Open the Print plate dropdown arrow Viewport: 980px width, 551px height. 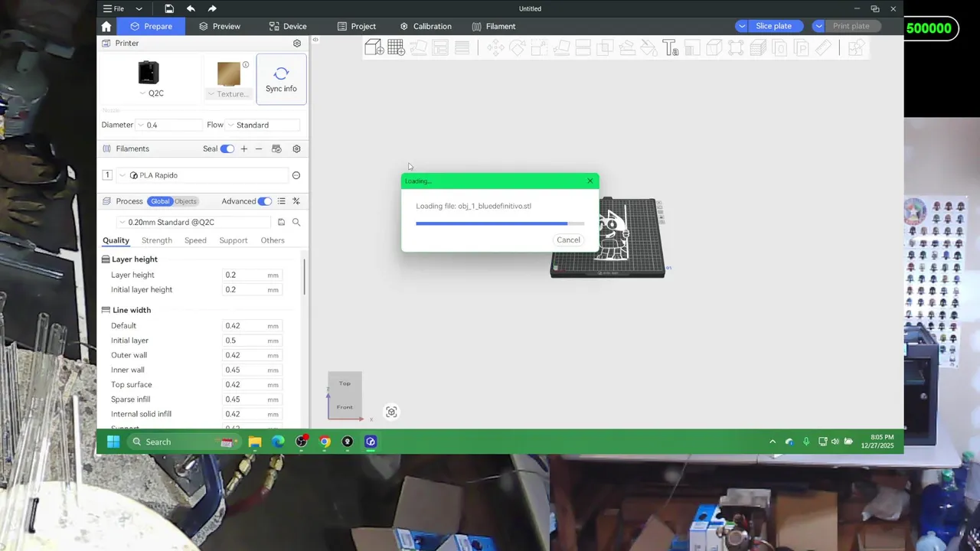[818, 26]
